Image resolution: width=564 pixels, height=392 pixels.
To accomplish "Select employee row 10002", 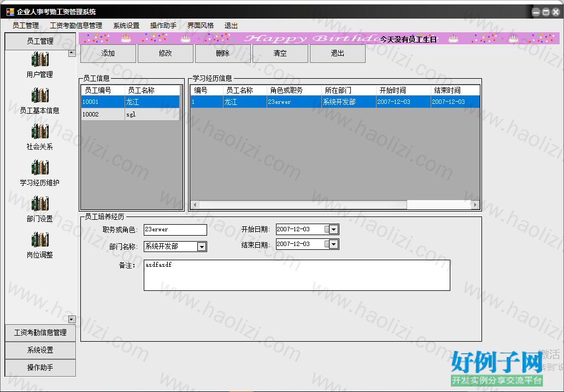I will [x=130, y=114].
